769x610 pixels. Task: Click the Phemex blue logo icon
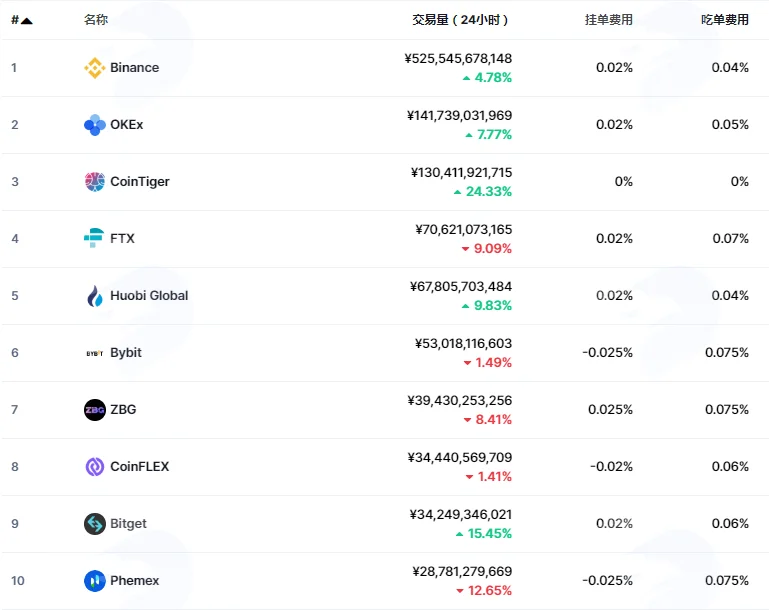point(95,581)
